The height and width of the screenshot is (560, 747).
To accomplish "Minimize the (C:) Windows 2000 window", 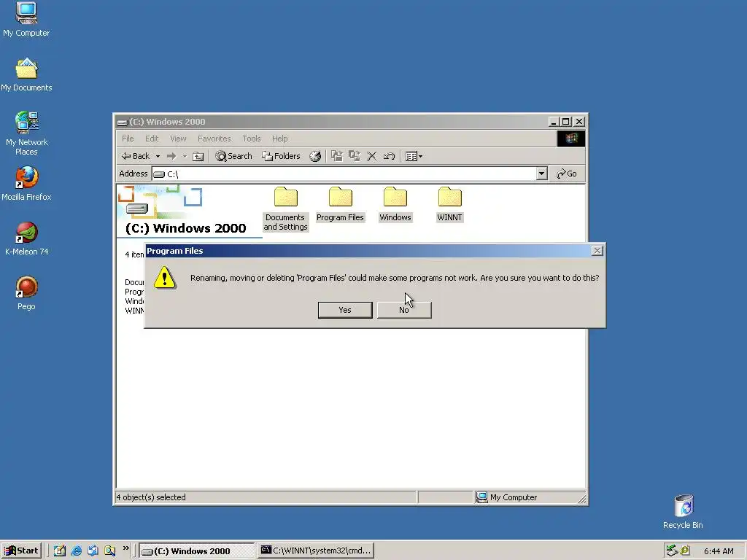I will coord(553,122).
